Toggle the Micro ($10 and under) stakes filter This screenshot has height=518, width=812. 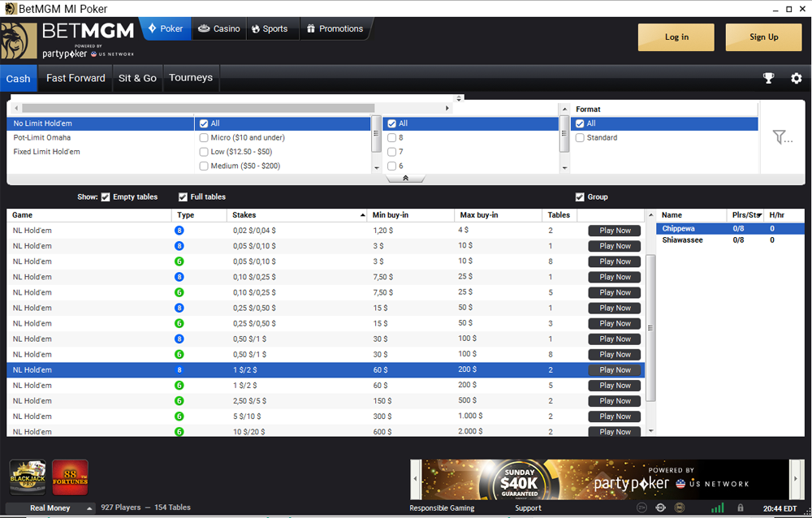(204, 138)
